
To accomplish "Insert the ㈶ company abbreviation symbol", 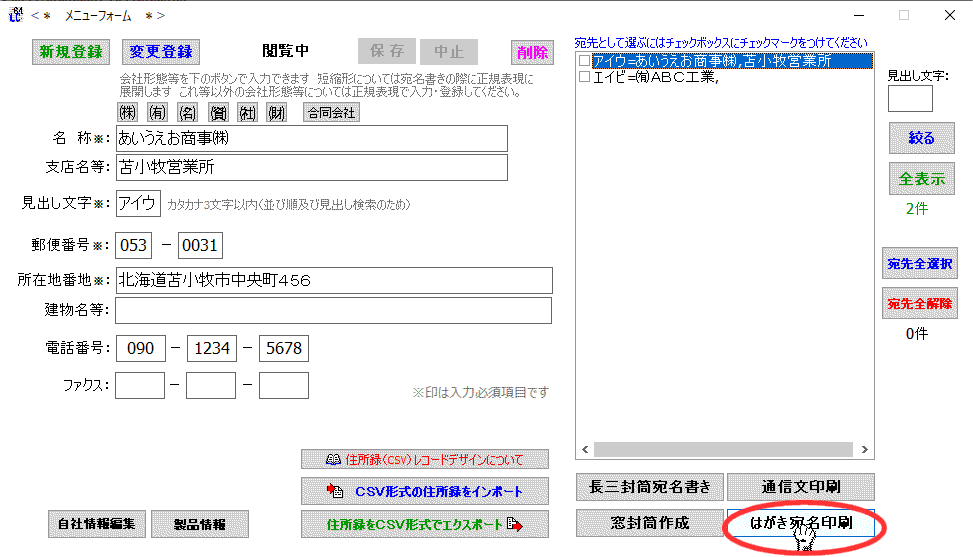I will coord(278,113).
